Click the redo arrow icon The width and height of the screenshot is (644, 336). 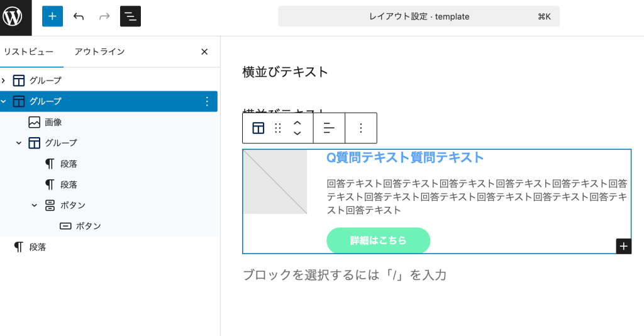point(105,16)
